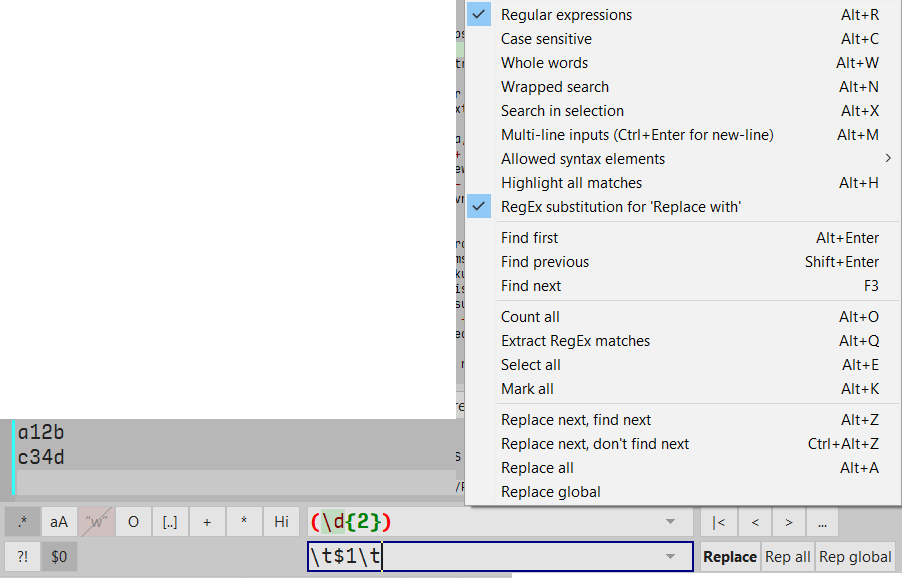
Task: Uncheck RegEx substitution for 'Replace with'
Action: point(620,207)
